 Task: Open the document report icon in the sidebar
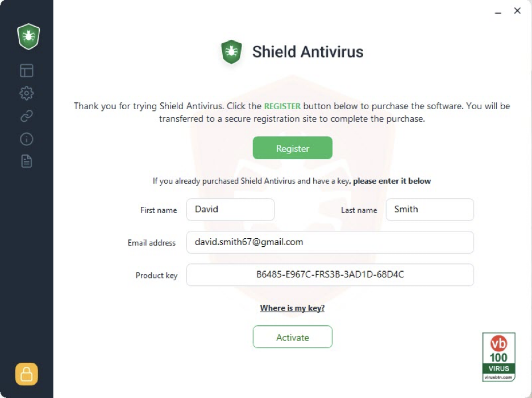click(27, 161)
